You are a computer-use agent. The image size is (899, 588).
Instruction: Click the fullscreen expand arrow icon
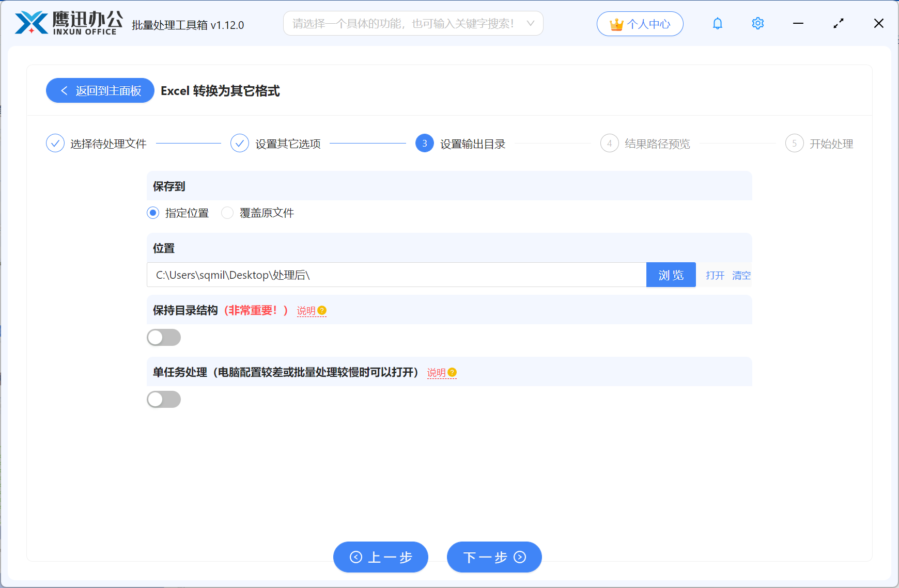[x=838, y=23]
